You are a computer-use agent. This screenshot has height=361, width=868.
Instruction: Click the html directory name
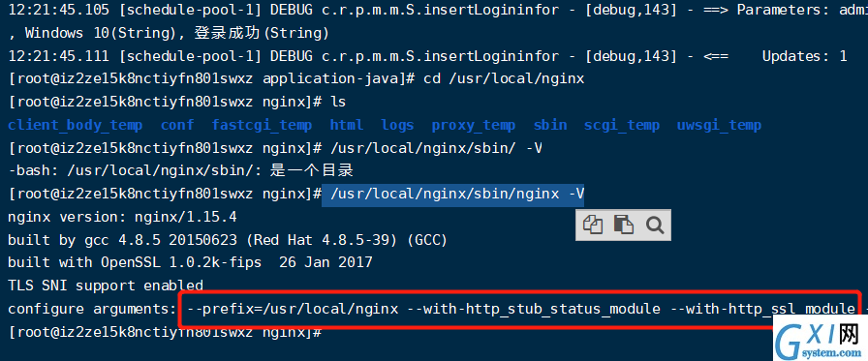[x=347, y=126]
